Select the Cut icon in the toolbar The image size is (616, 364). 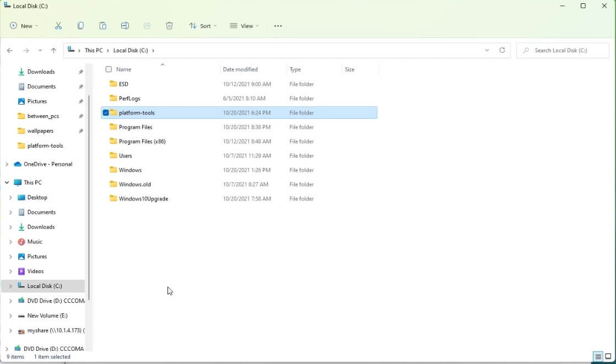[58, 25]
